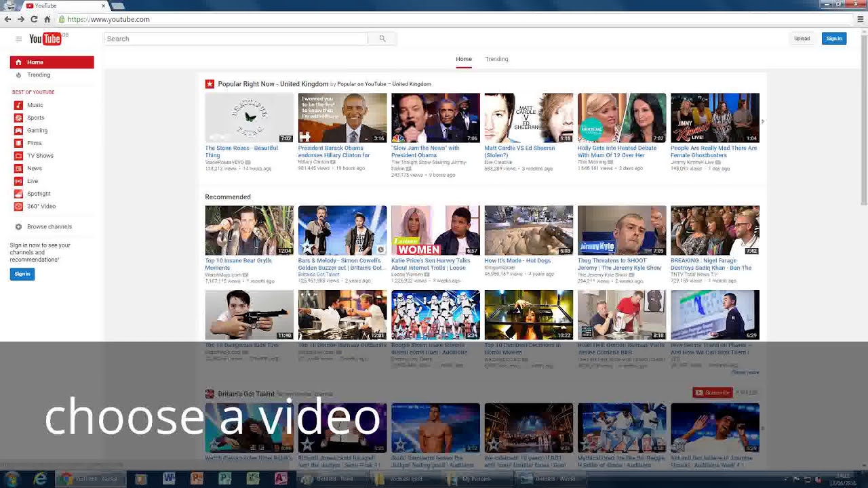
Task: Click the Slow Jam the News video title
Action: coord(426,152)
